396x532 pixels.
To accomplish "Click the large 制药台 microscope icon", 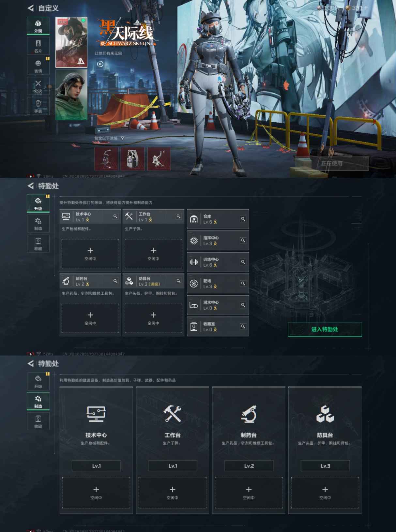I will point(249,414).
